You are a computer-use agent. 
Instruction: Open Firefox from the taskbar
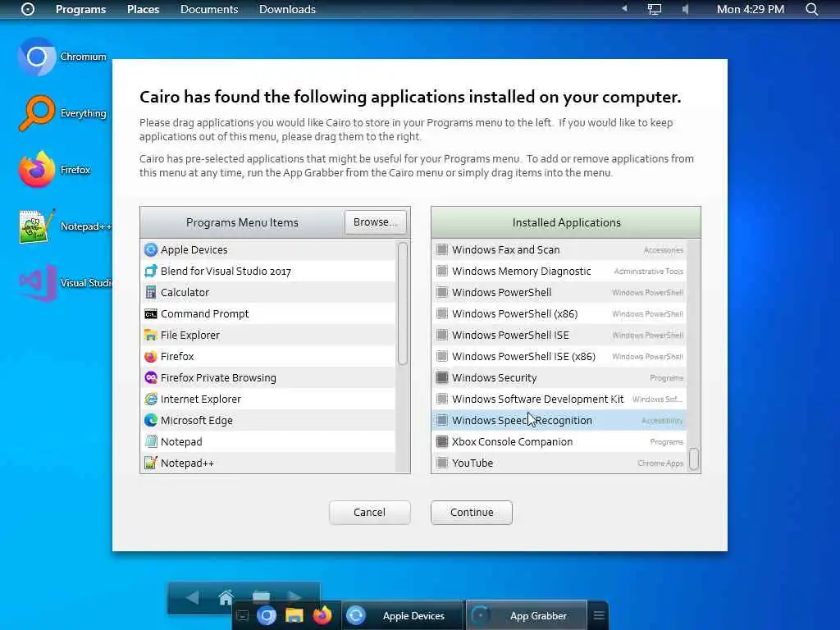click(322, 615)
